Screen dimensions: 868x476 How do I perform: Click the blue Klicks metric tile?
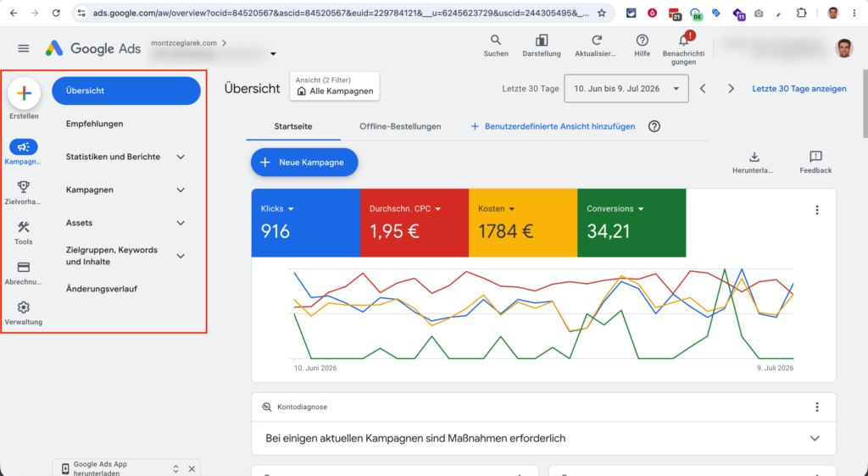click(x=305, y=223)
